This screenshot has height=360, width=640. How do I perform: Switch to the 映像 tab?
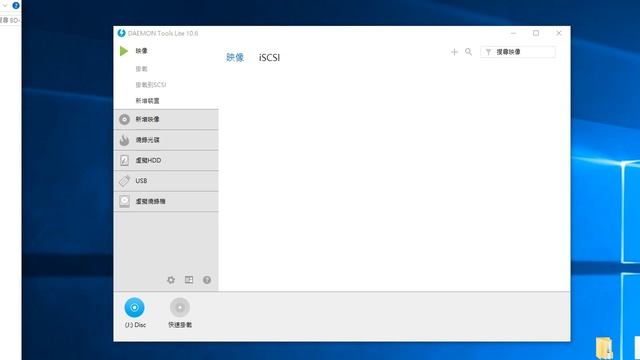pyautogui.click(x=235, y=58)
